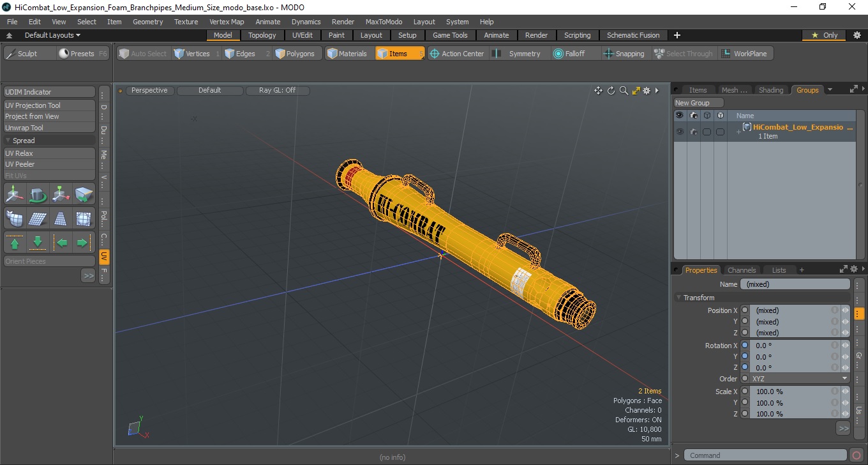This screenshot has height=465, width=868.
Task: Open the Ray GL: Off dropdown
Action: click(x=277, y=90)
